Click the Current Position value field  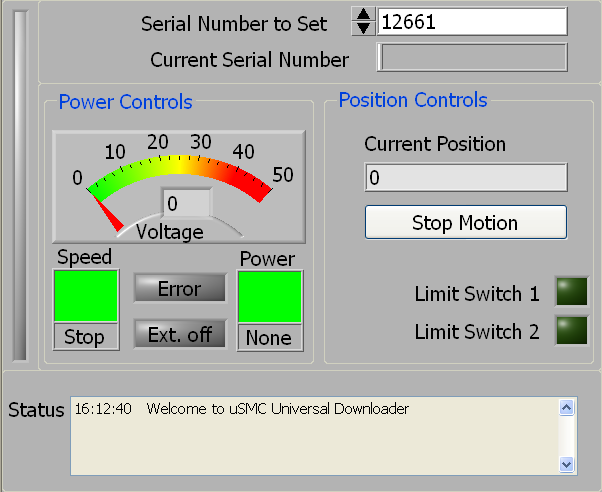click(465, 178)
